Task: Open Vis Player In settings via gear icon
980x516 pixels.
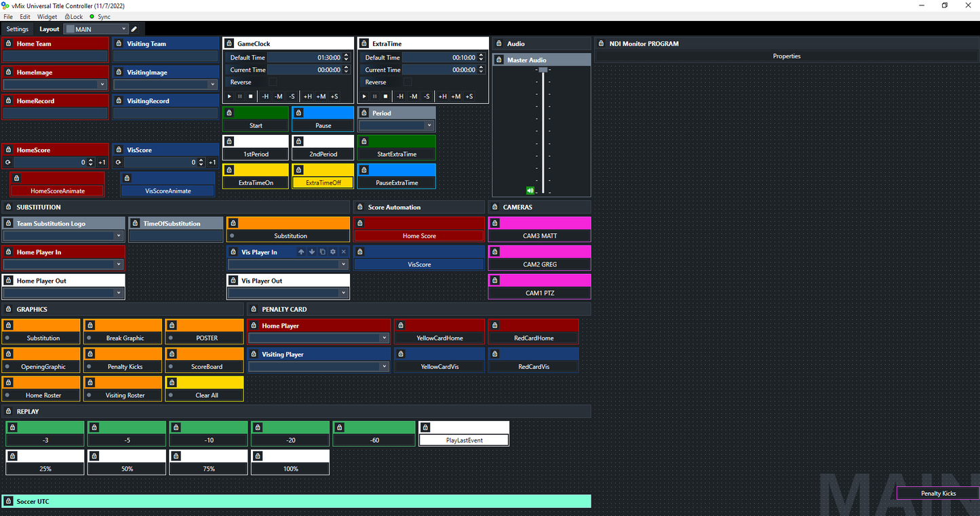Action: click(332, 252)
